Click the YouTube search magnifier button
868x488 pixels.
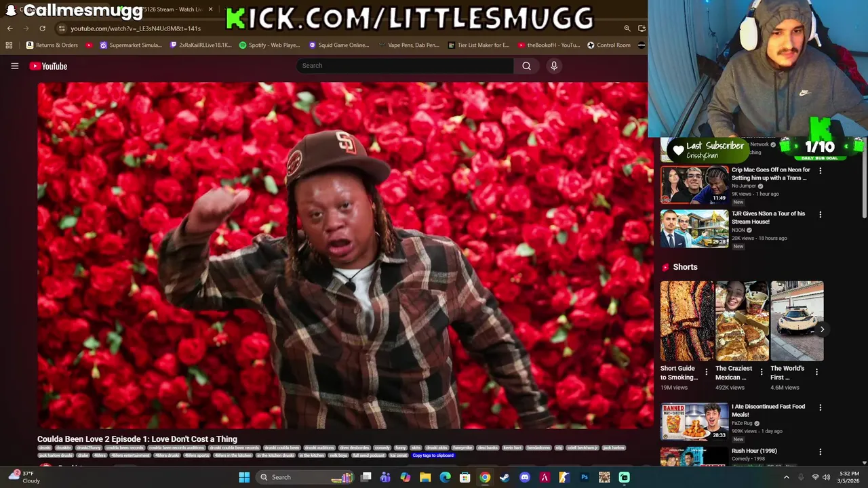coord(526,66)
